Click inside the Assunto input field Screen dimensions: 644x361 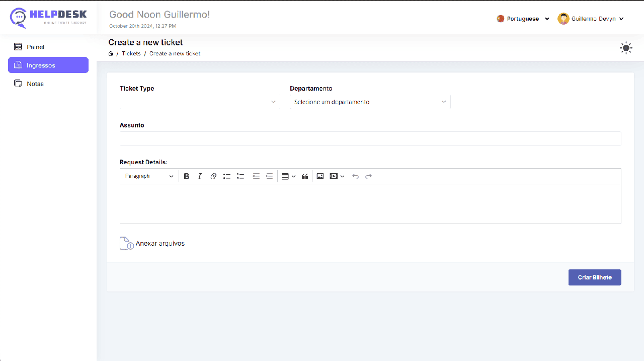370,138
